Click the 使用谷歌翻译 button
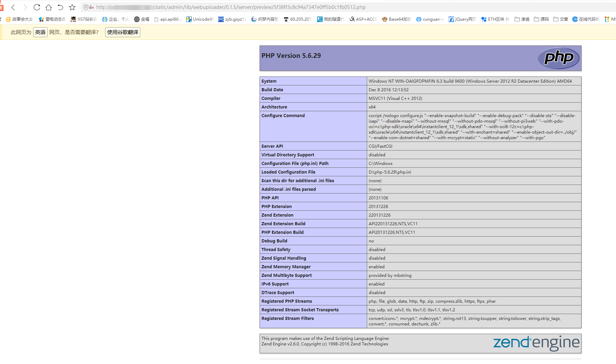The height and width of the screenshot is (364, 616). pyautogui.click(x=123, y=32)
